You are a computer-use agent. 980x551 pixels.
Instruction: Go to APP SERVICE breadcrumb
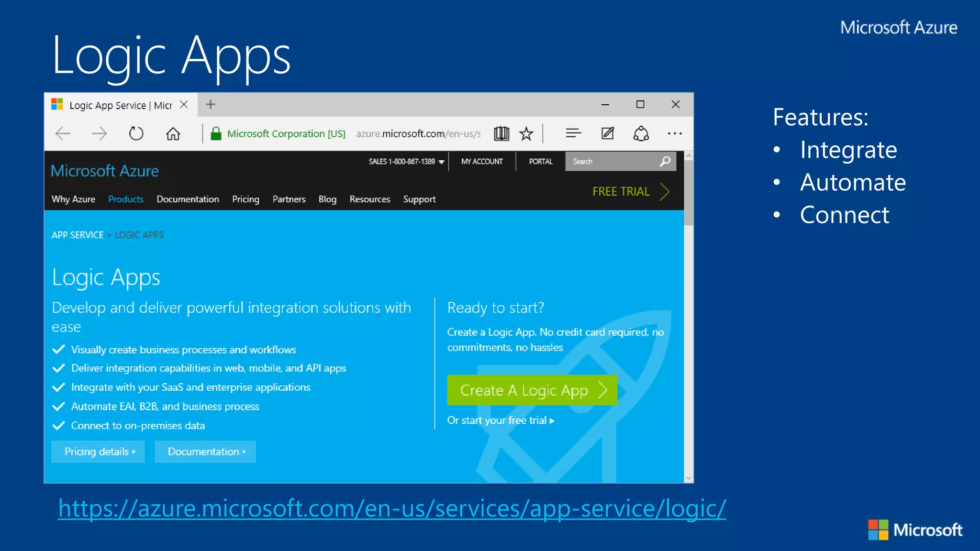(x=78, y=235)
